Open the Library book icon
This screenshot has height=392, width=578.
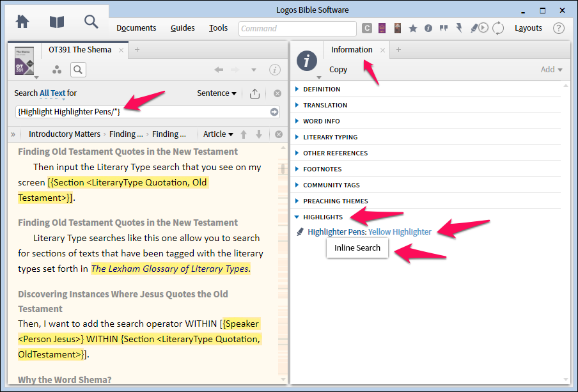pos(57,22)
